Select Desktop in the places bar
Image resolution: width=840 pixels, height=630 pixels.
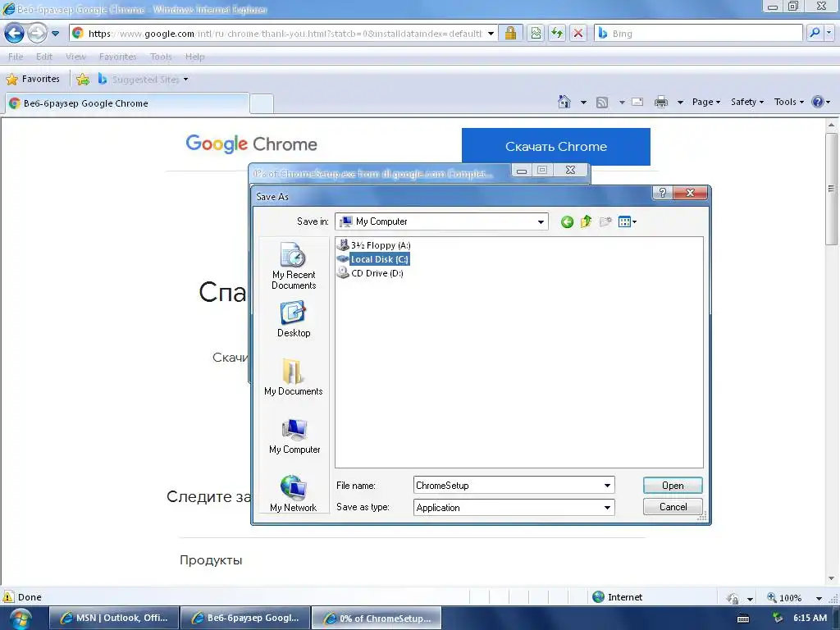294,319
